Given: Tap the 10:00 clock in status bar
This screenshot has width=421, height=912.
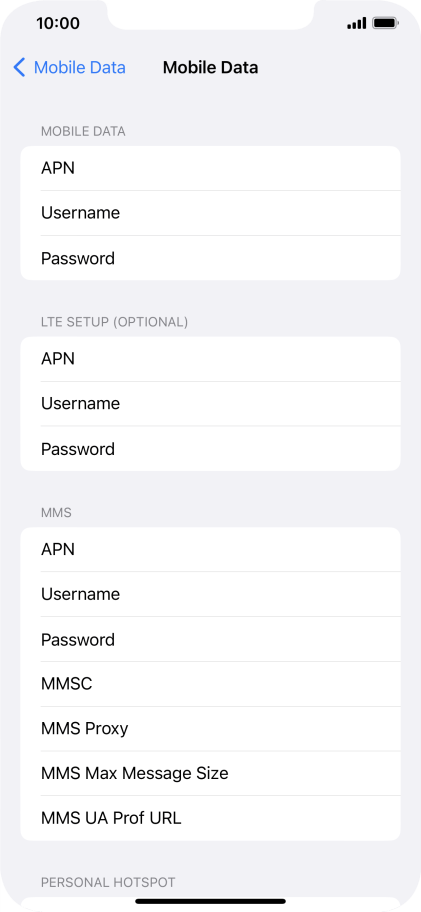Looking at the screenshot, I should [x=58, y=24].
